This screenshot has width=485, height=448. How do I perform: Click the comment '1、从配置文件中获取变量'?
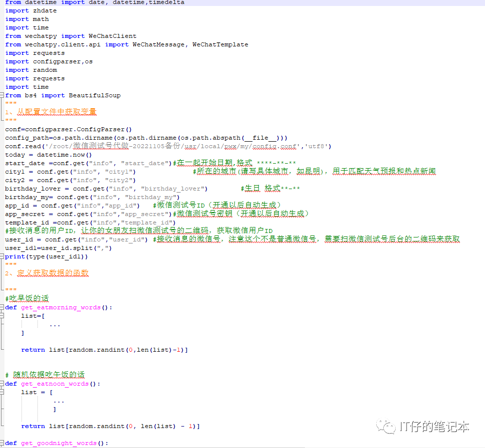pyautogui.click(x=51, y=112)
